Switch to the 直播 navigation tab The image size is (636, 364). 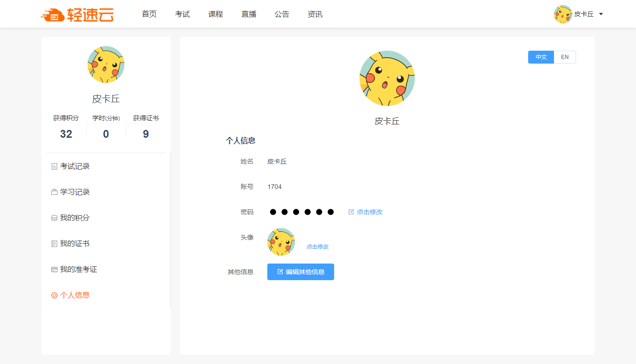249,14
